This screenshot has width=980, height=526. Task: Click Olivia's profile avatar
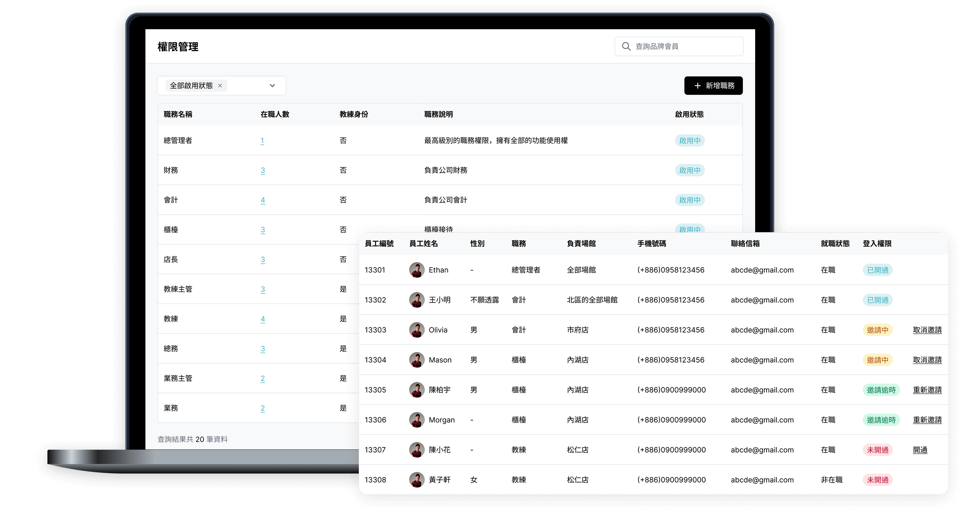(416, 330)
